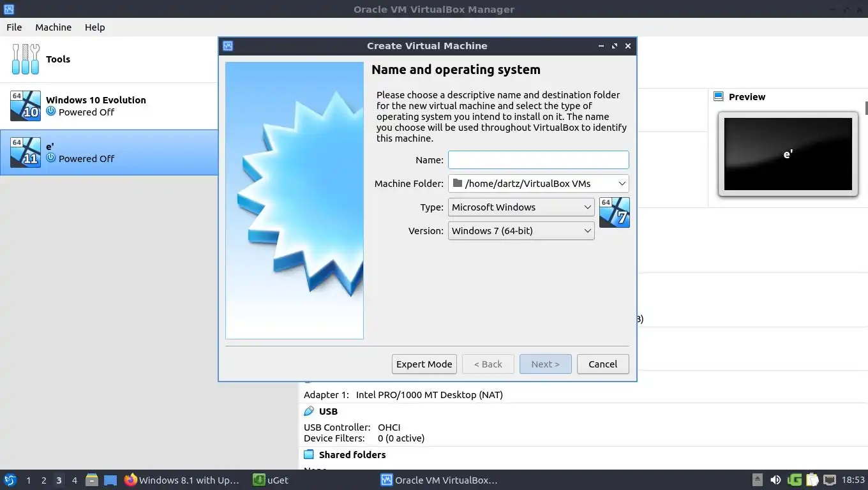Open the Machine menu

pos(53,27)
